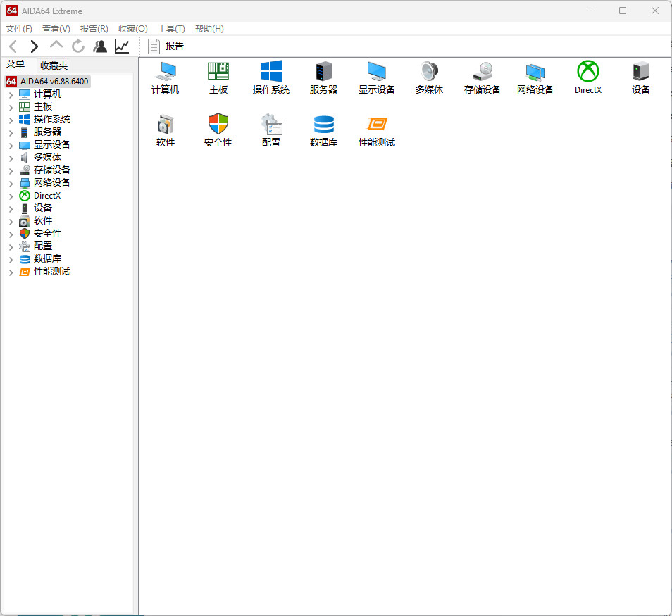Expand the 主板 tree node
Screen dimensions: 672x616
(11, 107)
